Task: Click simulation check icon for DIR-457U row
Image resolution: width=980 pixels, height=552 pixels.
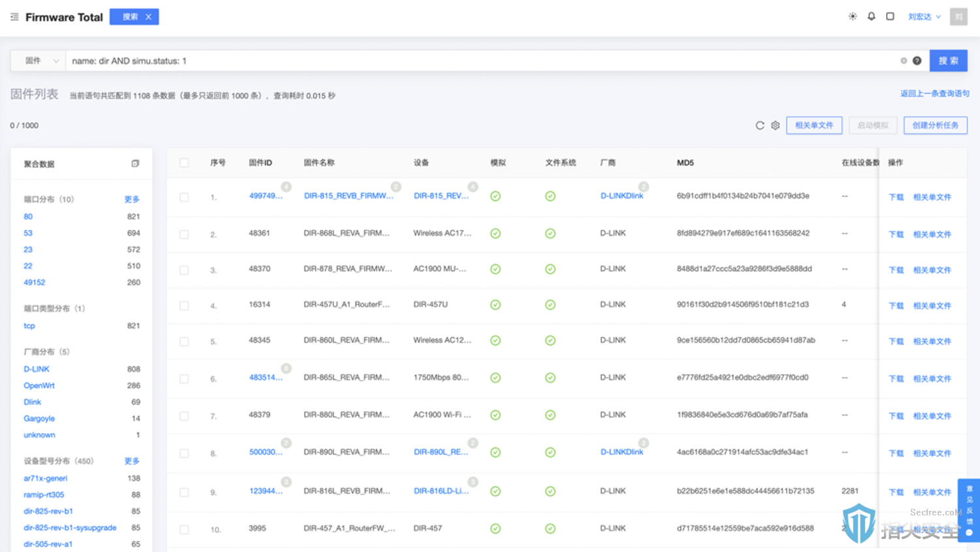Action: pyautogui.click(x=496, y=304)
